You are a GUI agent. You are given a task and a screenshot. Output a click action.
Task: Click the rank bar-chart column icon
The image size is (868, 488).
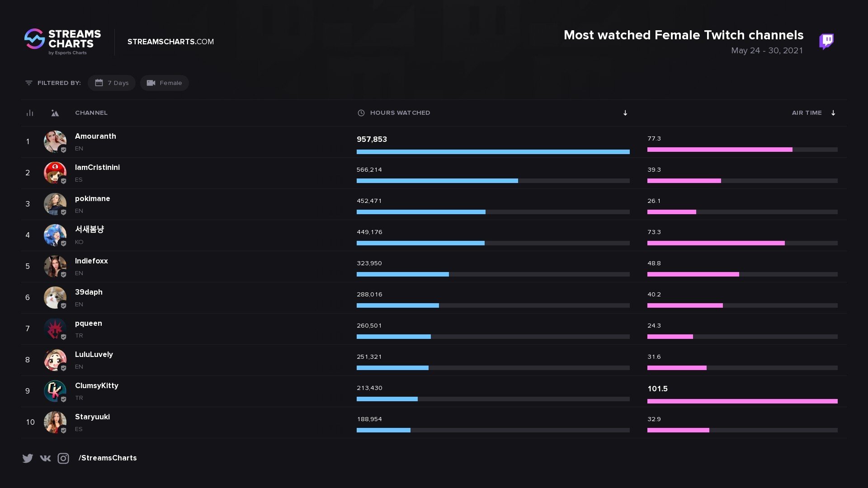pos(30,113)
